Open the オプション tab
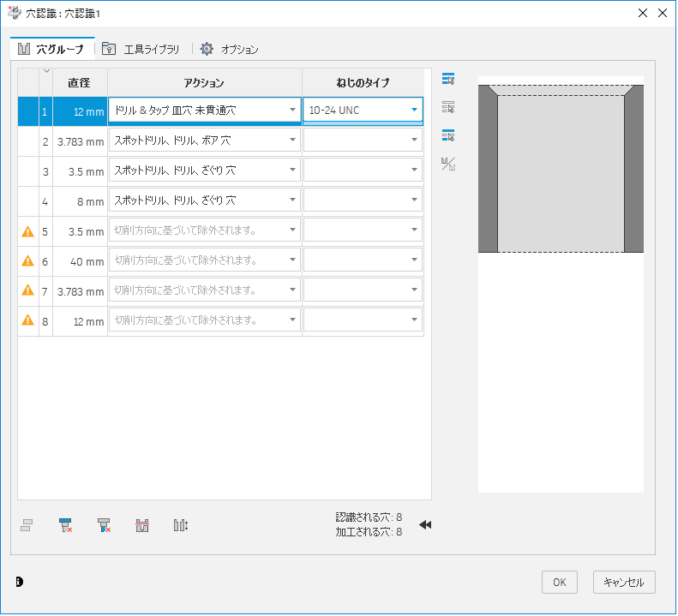The height and width of the screenshot is (616, 678). (x=230, y=49)
